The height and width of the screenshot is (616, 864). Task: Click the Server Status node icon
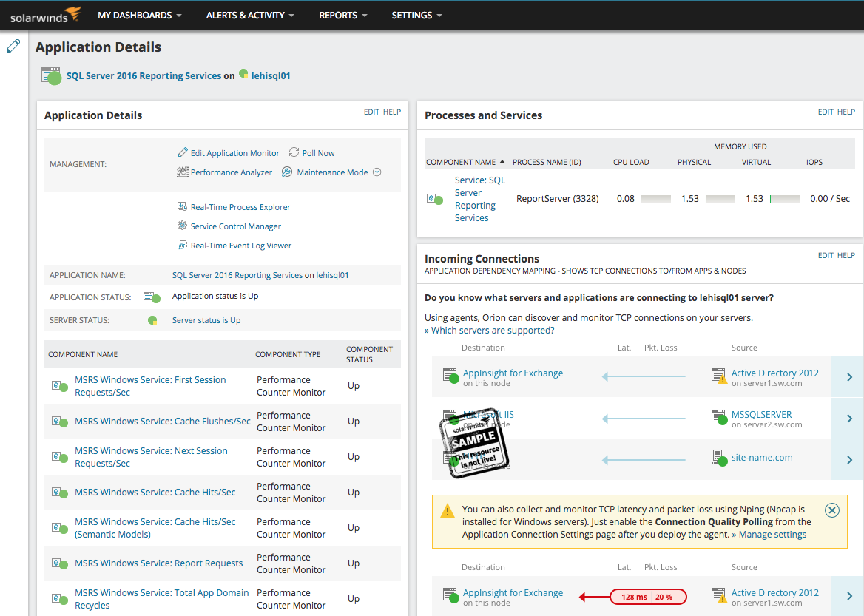tap(152, 320)
